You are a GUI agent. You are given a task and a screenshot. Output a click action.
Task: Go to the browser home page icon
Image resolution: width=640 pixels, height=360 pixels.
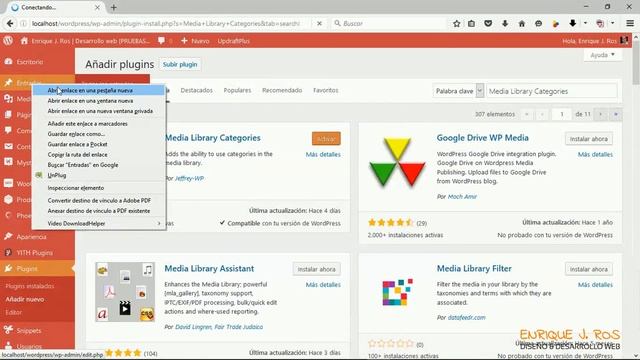click(522, 24)
